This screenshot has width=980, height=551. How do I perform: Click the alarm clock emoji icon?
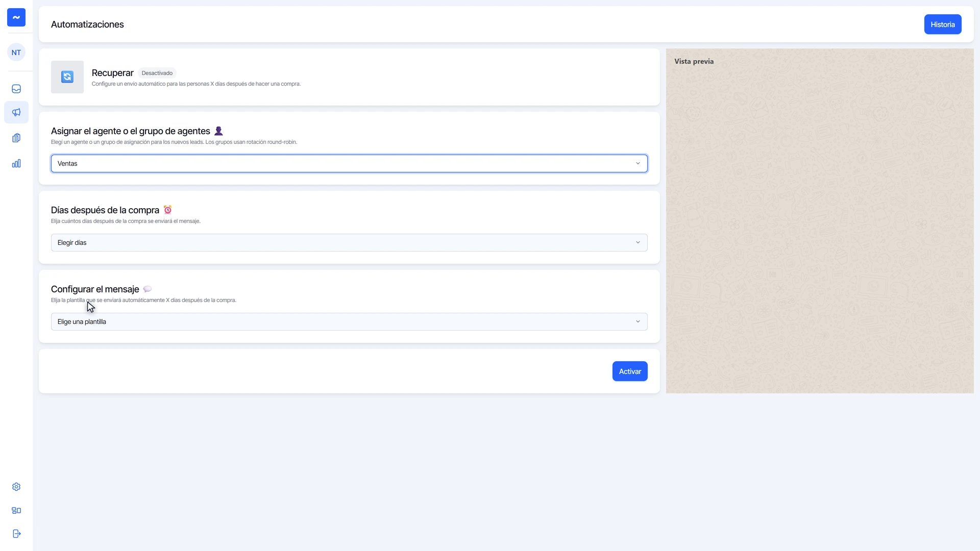point(167,210)
